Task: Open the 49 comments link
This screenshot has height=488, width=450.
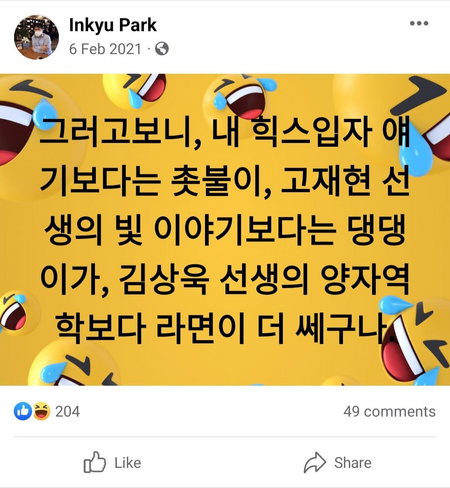Action: point(389,411)
